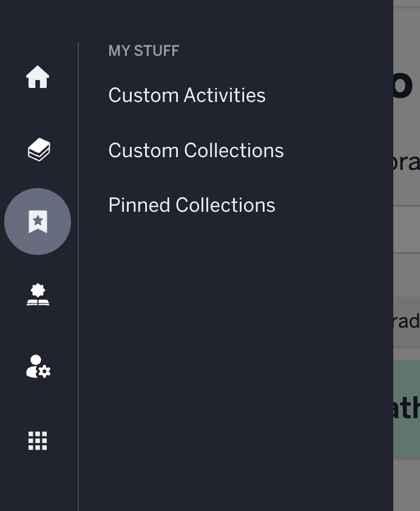The width and height of the screenshot is (420, 511).
Task: Click the partially visible 'ora' text
Action: (x=406, y=162)
